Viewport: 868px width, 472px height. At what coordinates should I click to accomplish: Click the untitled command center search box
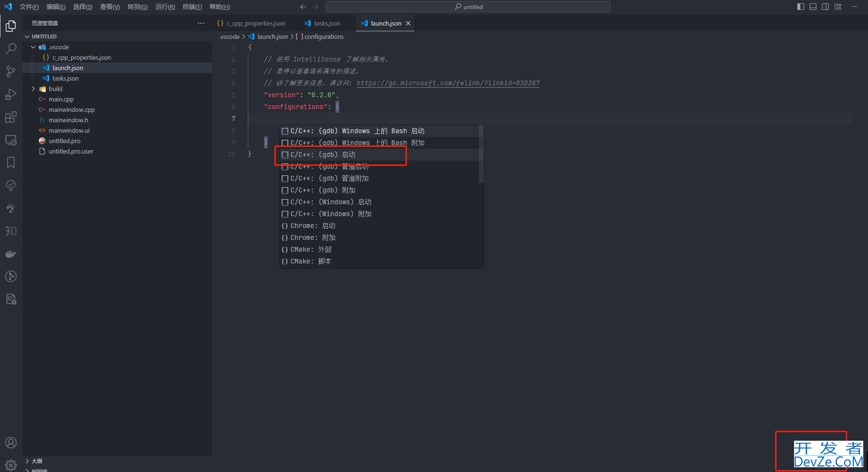tap(468, 7)
